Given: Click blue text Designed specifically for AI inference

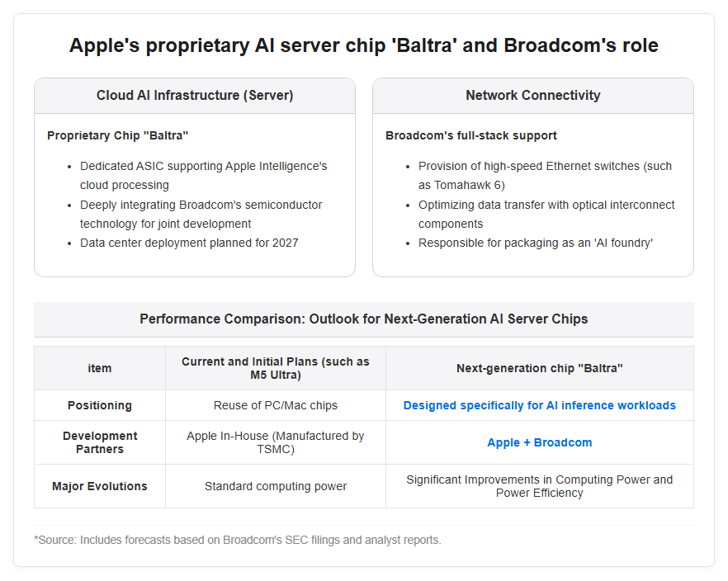Looking at the screenshot, I should pos(540,405).
